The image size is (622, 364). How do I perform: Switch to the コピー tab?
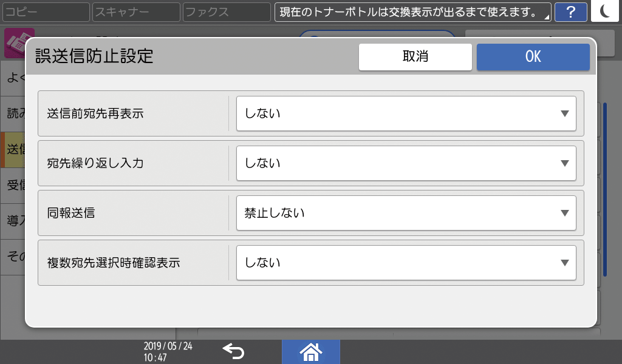point(46,12)
